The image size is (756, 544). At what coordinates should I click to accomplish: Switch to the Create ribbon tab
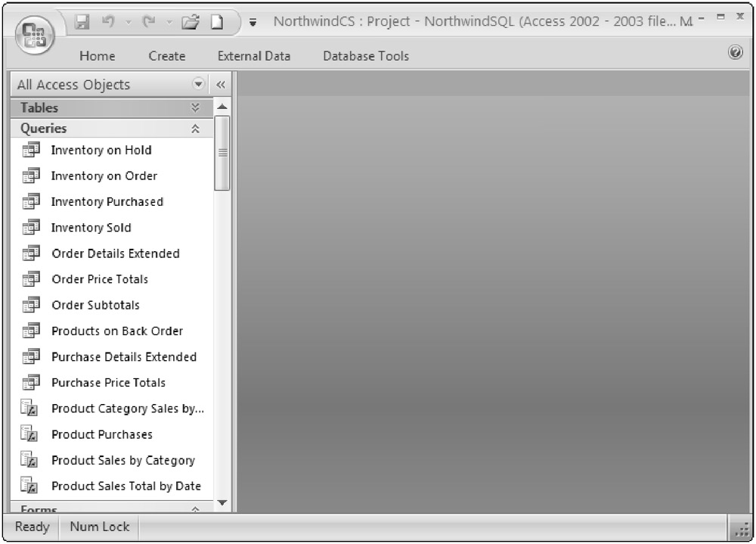click(x=166, y=56)
